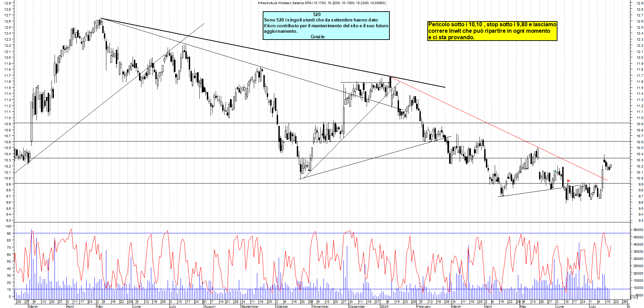Click the 100 value on oscillator scale
Image resolution: width=644 pixels, height=308 pixels.
[8, 226]
